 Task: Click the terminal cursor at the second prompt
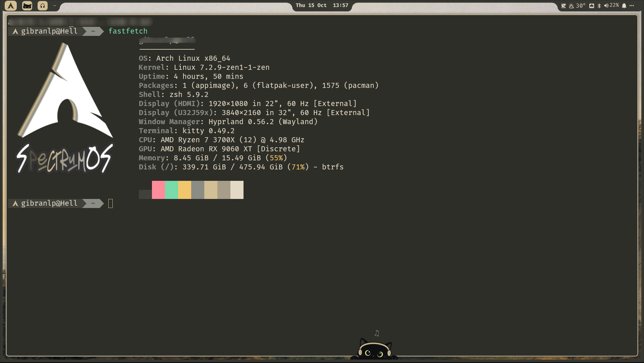click(x=111, y=203)
